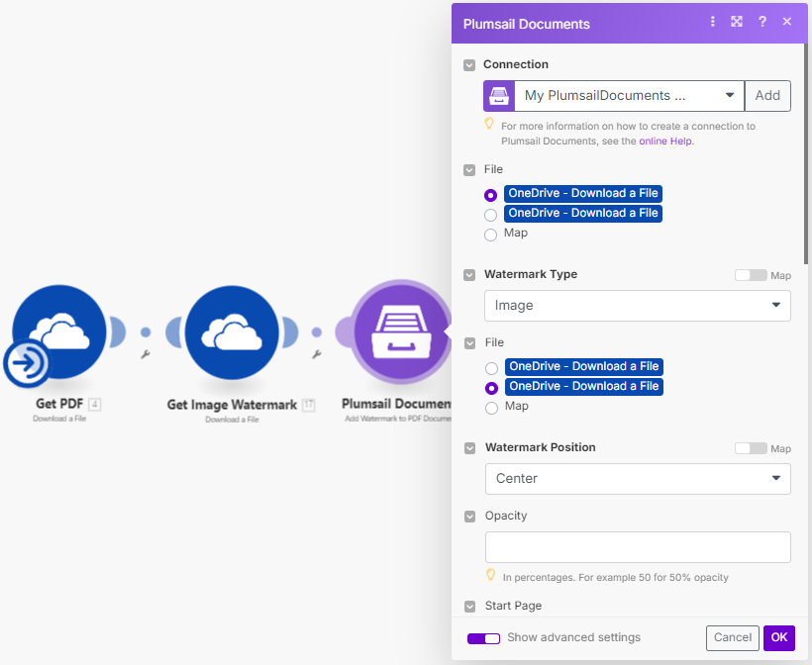Collapse the Opacity field

point(469,517)
